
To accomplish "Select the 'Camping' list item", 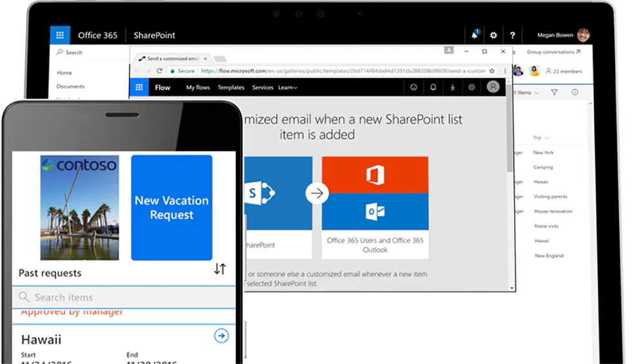I will [x=543, y=167].
